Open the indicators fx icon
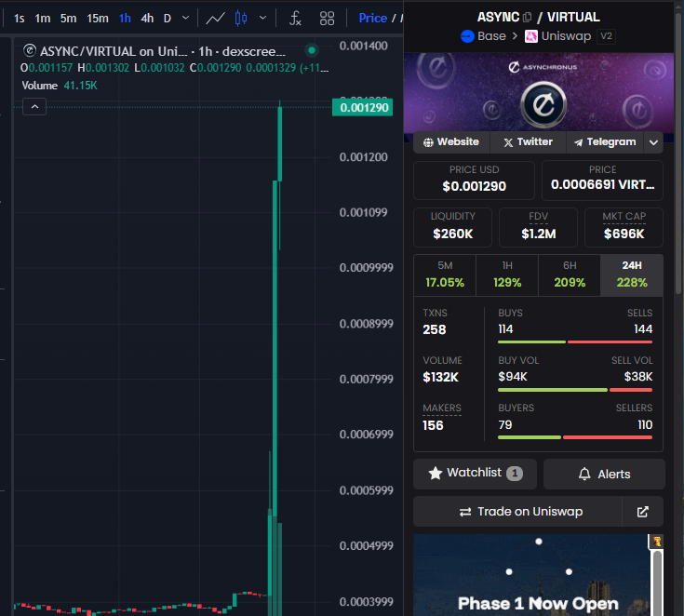The image size is (684, 616). 295,19
